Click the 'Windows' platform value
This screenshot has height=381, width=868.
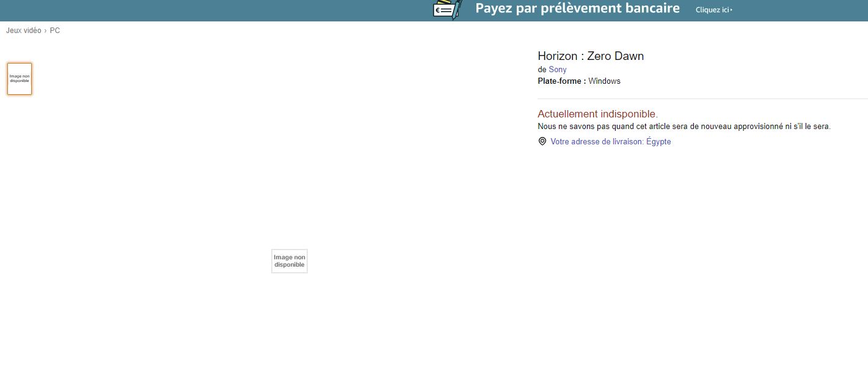604,81
